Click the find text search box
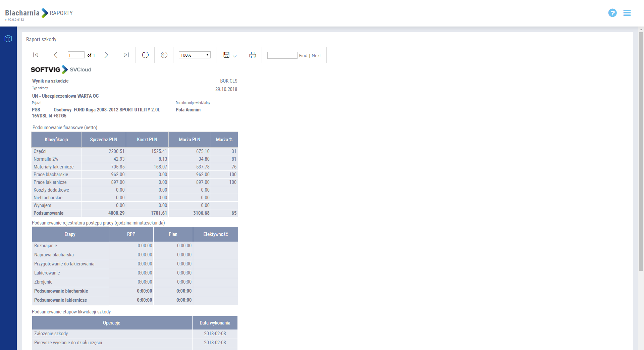The image size is (644, 350). 282,55
